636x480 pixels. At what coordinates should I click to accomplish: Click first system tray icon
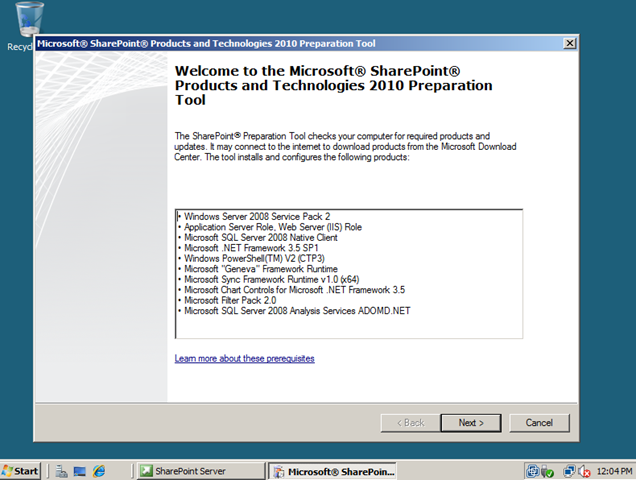(x=533, y=471)
